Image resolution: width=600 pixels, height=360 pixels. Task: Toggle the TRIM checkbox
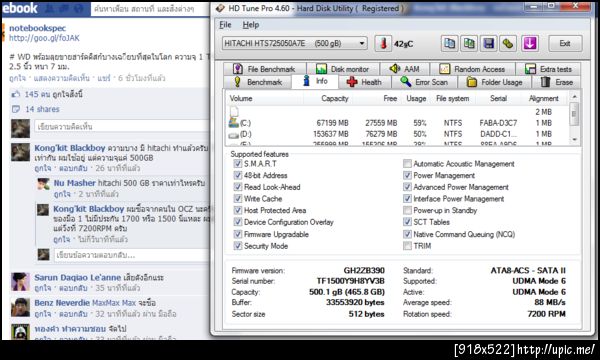tap(407, 246)
